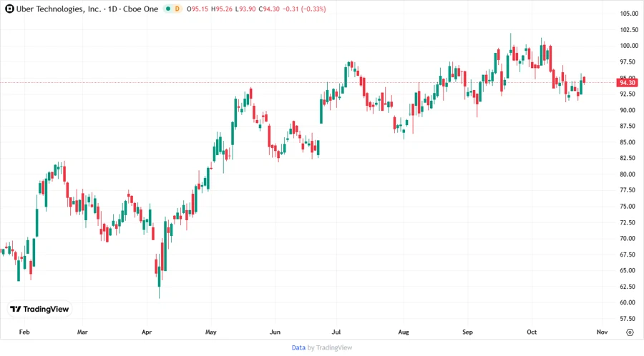Image resolution: width=644 pixels, height=356 pixels.
Task: Click the 90.00 price axis label
Action: tap(629, 110)
